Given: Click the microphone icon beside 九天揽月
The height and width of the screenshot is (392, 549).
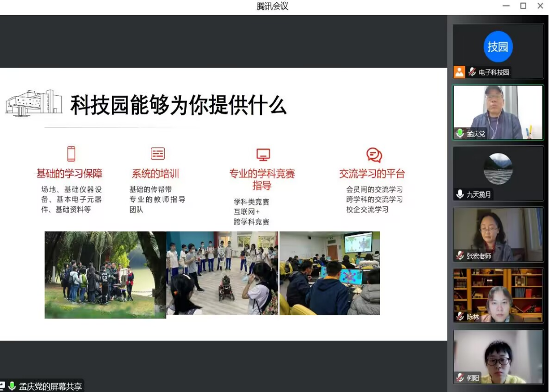Looking at the screenshot, I should point(460,194).
